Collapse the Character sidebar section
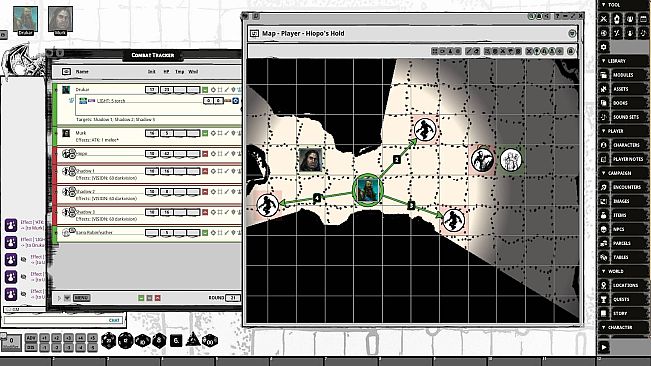This screenshot has height=366, width=651. pyautogui.click(x=604, y=327)
